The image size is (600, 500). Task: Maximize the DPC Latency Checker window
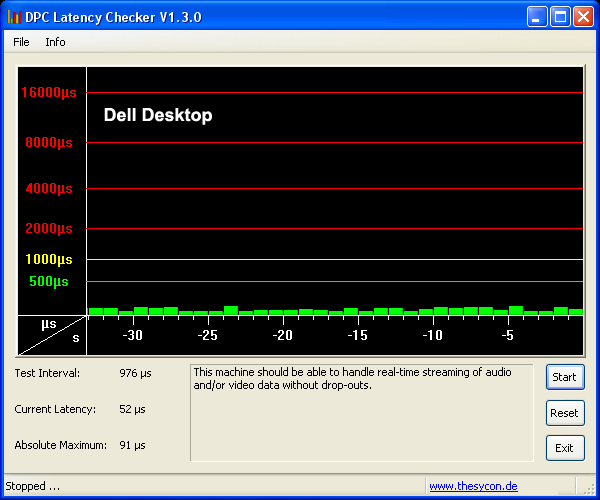(560, 17)
